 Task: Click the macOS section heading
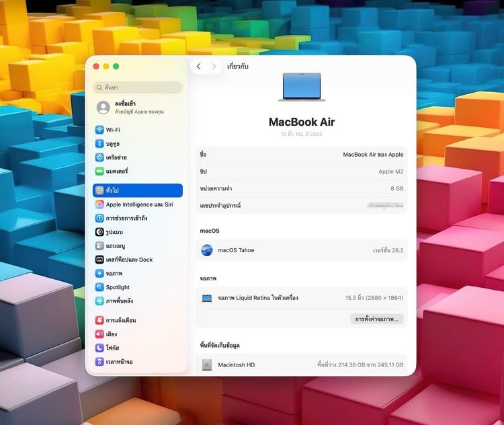click(210, 231)
